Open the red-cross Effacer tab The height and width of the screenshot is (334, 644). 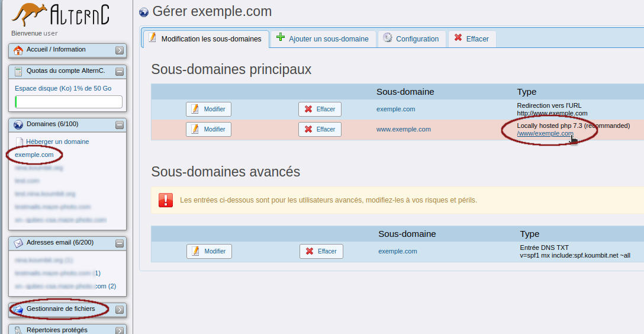pyautogui.click(x=472, y=39)
